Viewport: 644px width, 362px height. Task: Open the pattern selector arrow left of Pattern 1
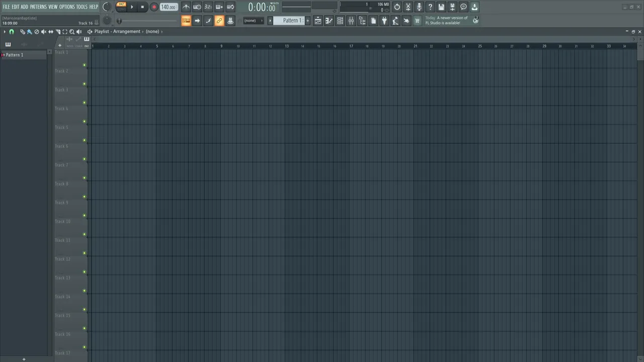[270, 21]
